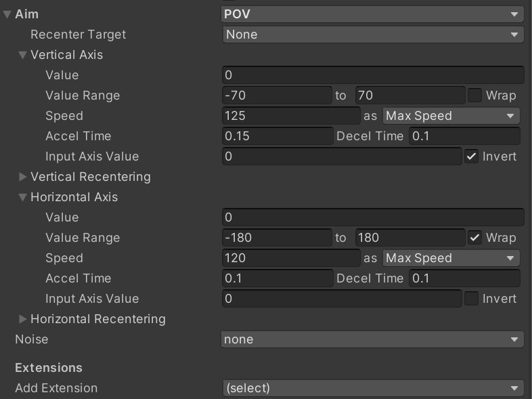
Task: Open Vertical Axis Max Speed dropdown
Action: tap(451, 116)
